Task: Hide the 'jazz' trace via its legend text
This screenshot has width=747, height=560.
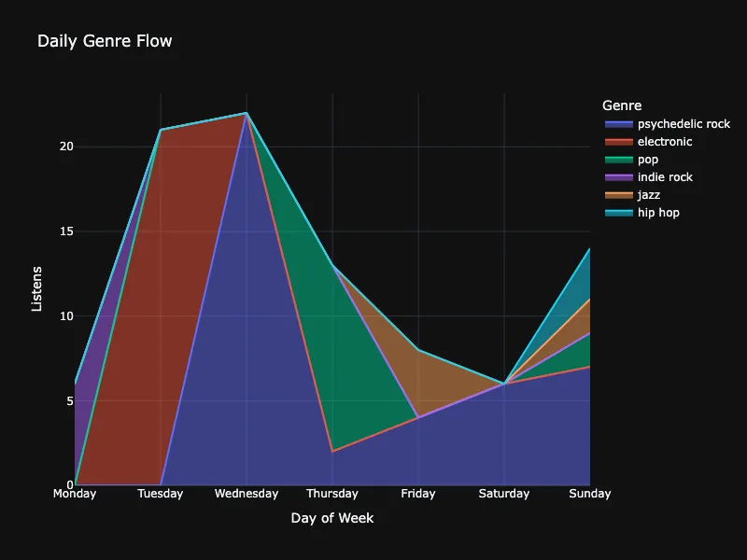Action: coord(649,195)
